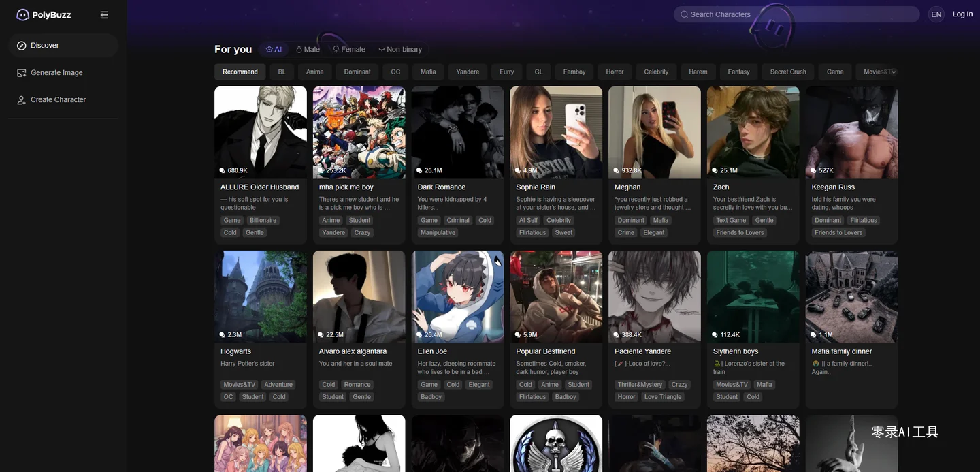Click the chat count icon on Hogwarts card

pos(223,335)
